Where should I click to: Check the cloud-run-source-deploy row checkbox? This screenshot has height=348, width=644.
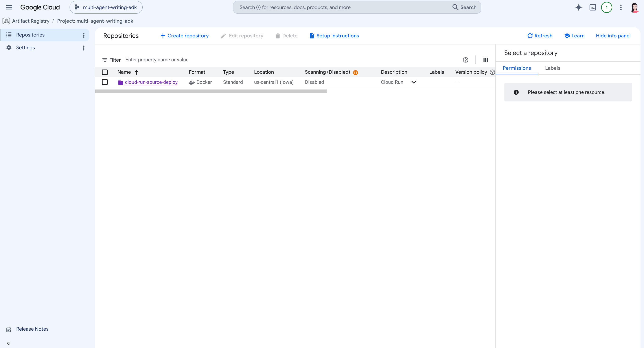pyautogui.click(x=105, y=82)
